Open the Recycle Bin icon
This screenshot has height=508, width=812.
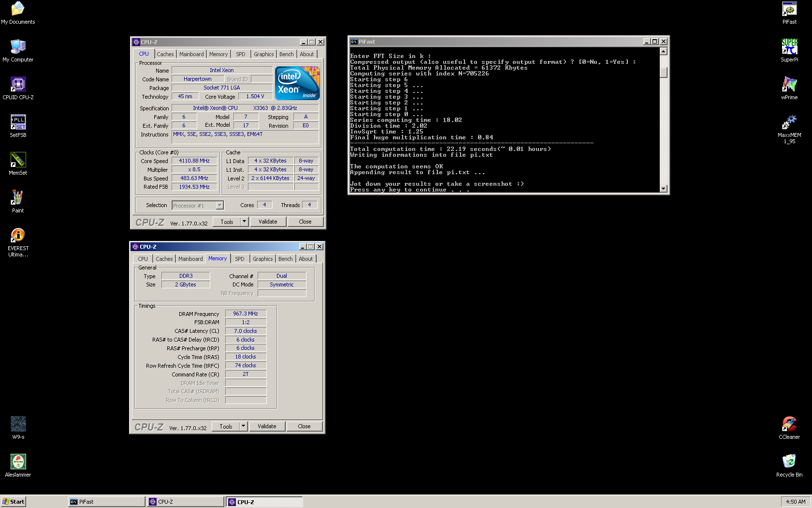click(x=789, y=465)
